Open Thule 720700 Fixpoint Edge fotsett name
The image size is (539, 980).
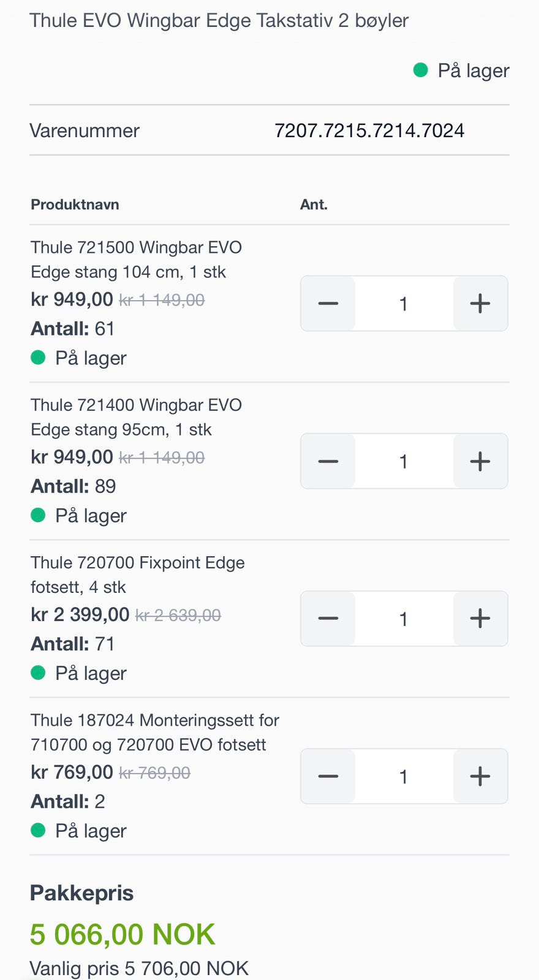pyautogui.click(x=137, y=575)
